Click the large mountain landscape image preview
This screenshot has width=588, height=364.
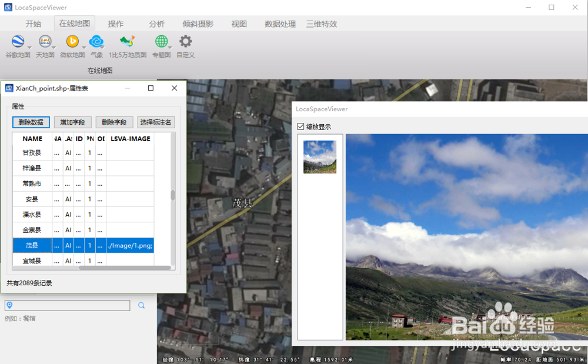coord(466,237)
